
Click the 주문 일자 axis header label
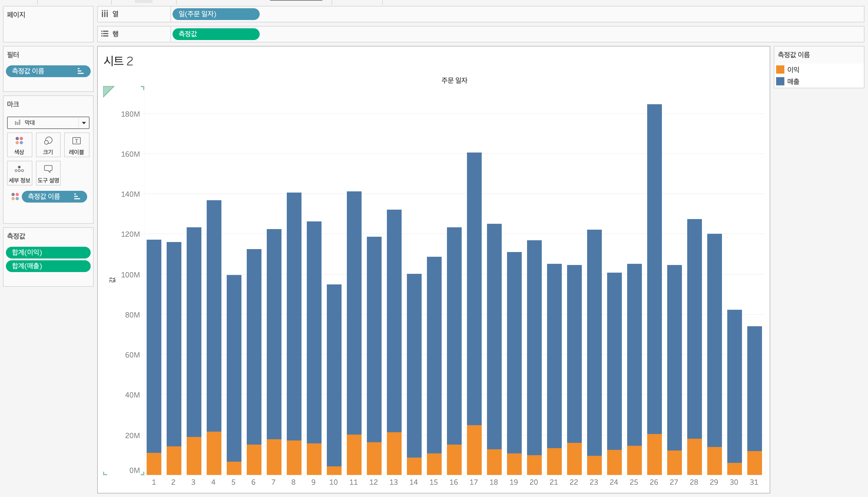[454, 81]
